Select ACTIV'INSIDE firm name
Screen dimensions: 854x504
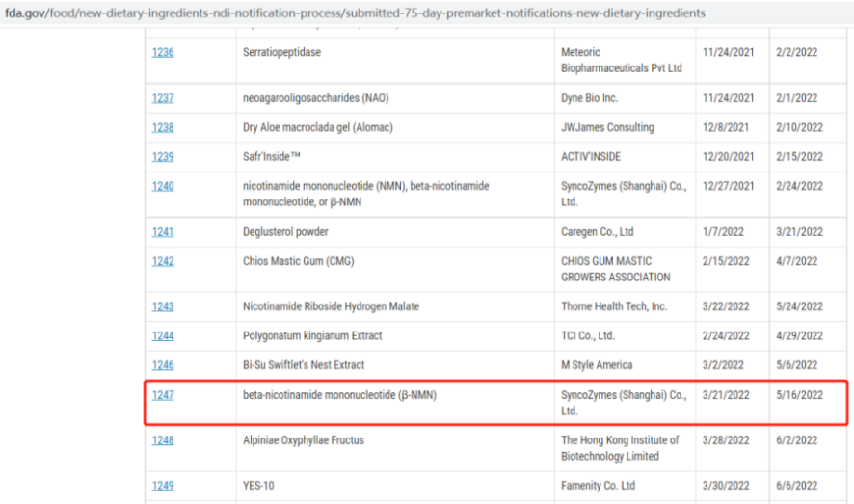click(591, 157)
